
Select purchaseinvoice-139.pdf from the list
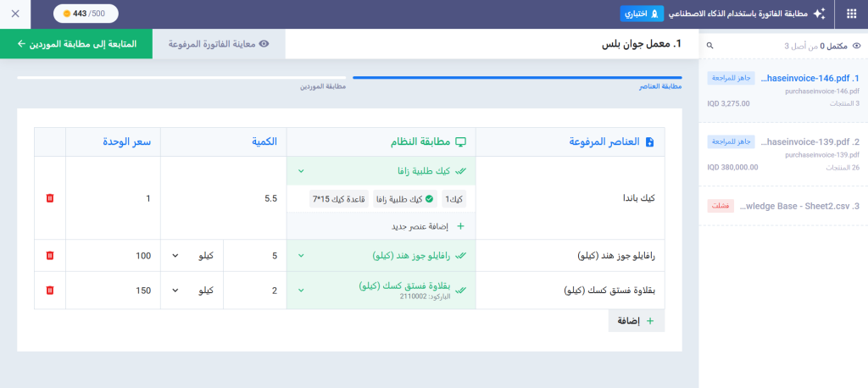coord(784,142)
